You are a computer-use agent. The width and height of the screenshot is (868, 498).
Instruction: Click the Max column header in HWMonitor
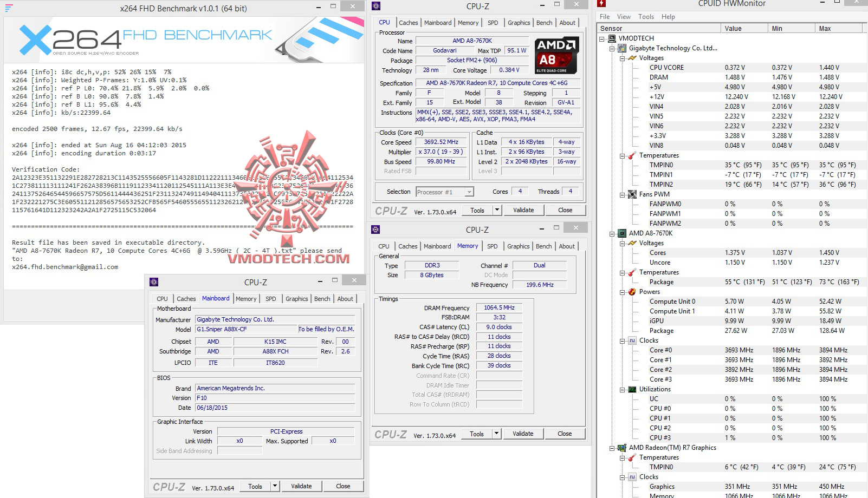pos(839,29)
